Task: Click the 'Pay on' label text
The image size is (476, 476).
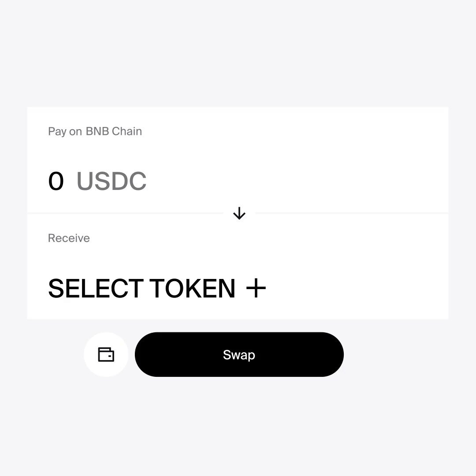Action: (65, 131)
